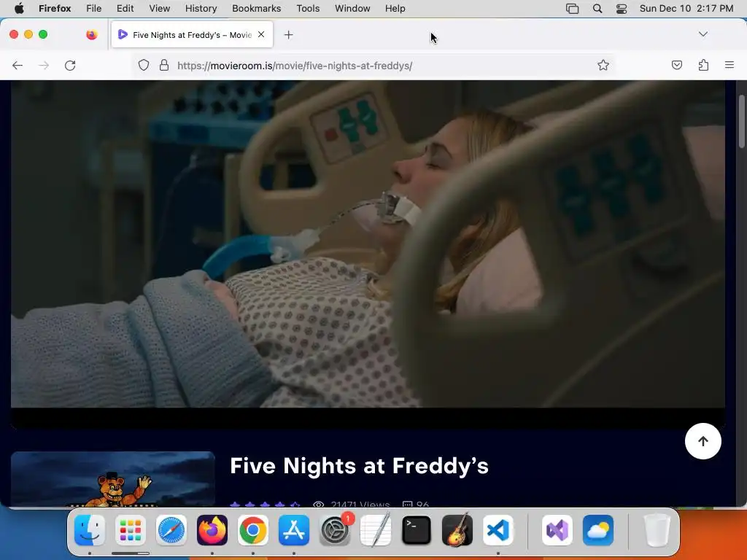
Task: Open the Weather app from the Dock
Action: (x=598, y=530)
